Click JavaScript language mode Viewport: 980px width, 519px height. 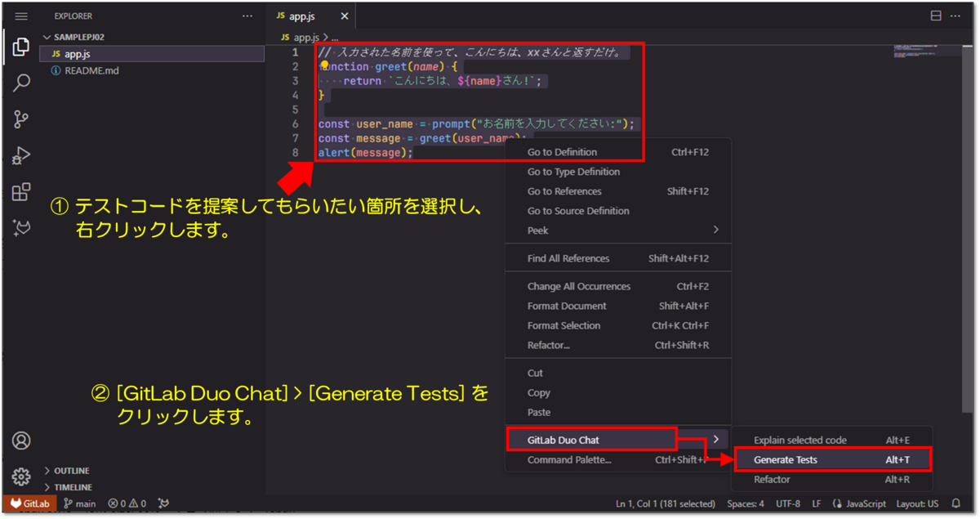point(866,503)
